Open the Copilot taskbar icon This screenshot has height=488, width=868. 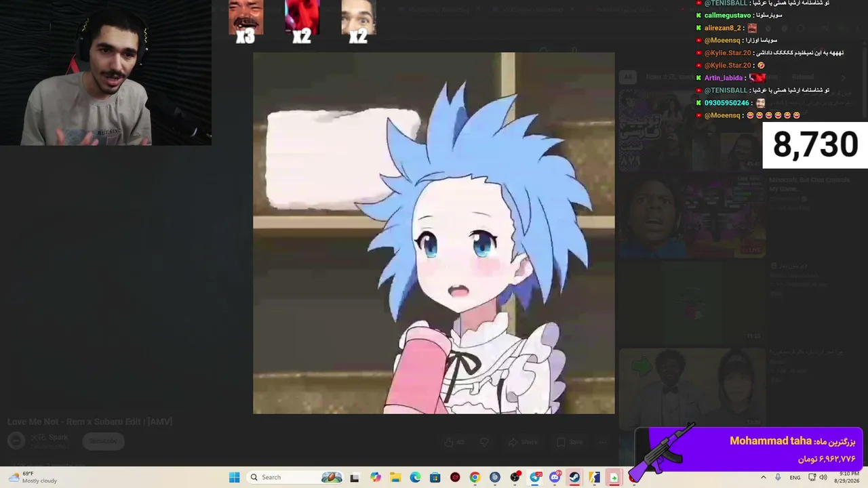[376, 477]
